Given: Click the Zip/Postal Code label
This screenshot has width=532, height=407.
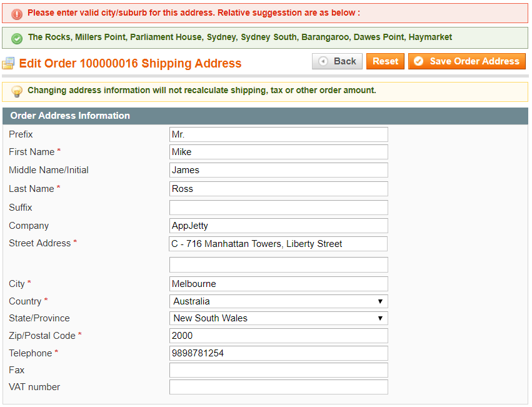Looking at the screenshot, I should coord(42,336).
